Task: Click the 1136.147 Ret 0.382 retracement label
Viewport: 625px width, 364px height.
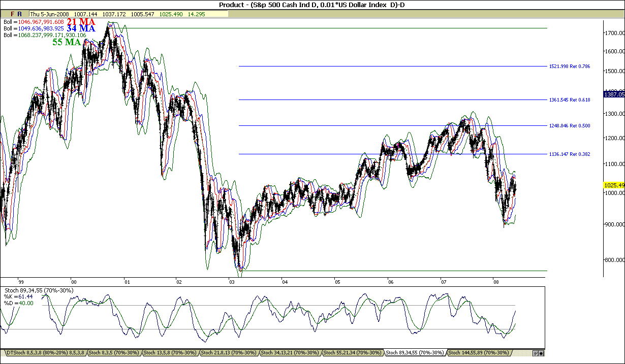Action: point(570,154)
